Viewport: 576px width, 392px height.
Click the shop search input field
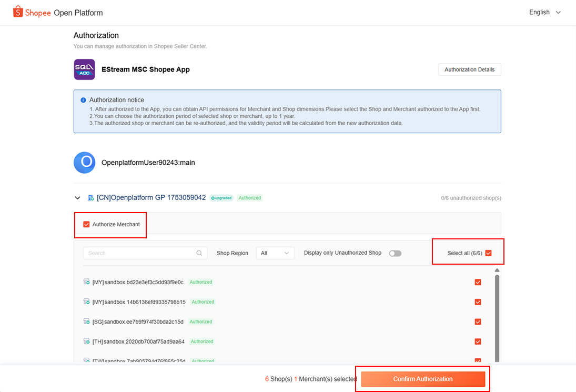139,253
